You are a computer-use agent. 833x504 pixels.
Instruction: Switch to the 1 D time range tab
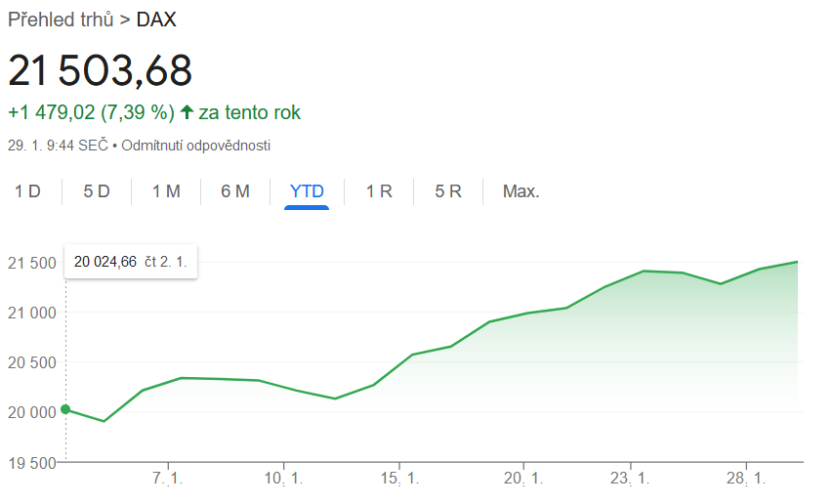pos(27,191)
